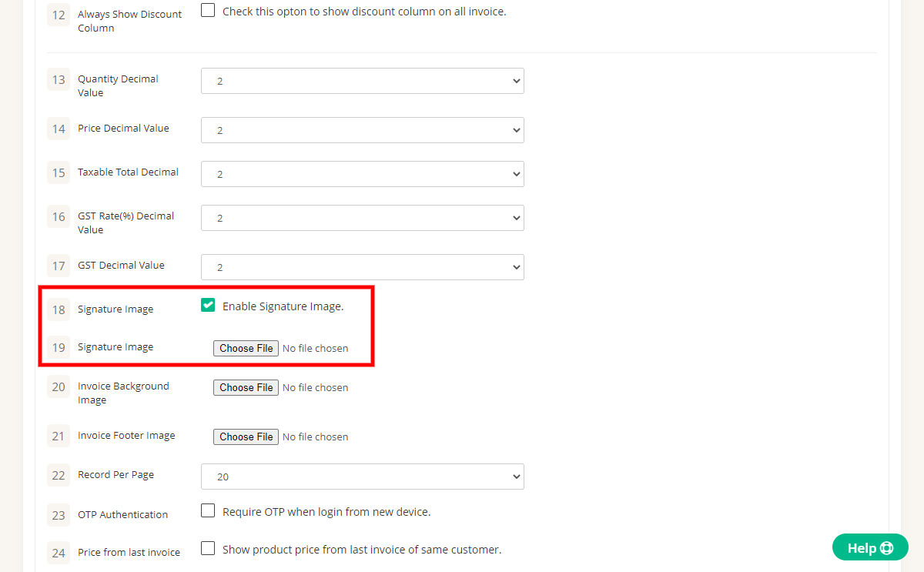Click row number 13 badge

[59, 79]
